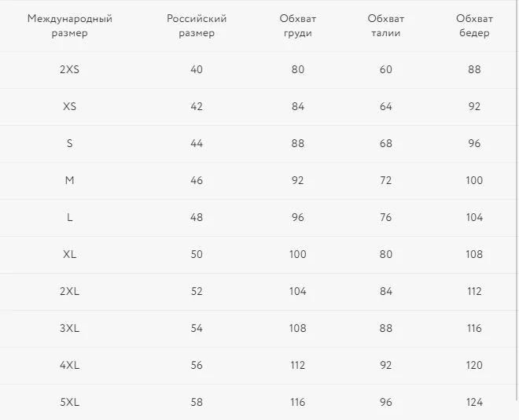Click hip value 124 cell

tap(474, 402)
